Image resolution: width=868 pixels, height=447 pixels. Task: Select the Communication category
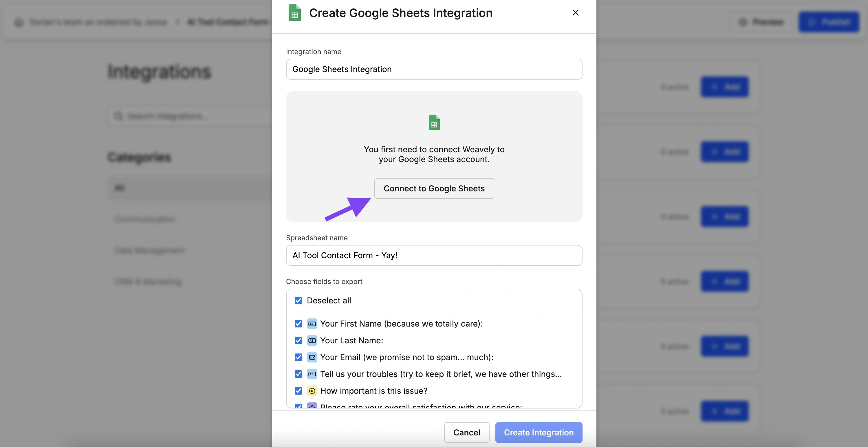144,219
